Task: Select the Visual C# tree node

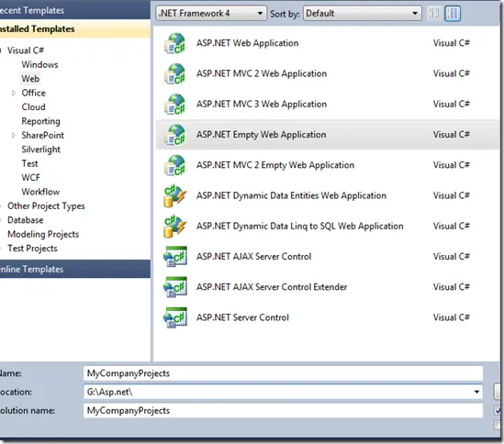Action: pos(26,50)
